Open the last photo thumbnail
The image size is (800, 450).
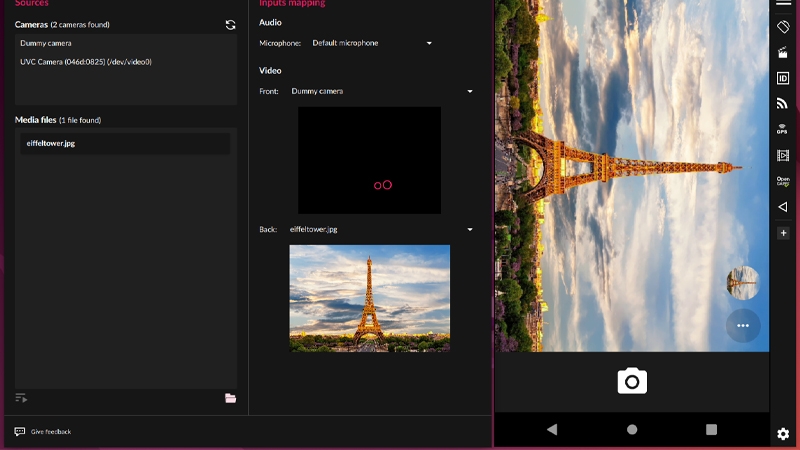tap(743, 283)
